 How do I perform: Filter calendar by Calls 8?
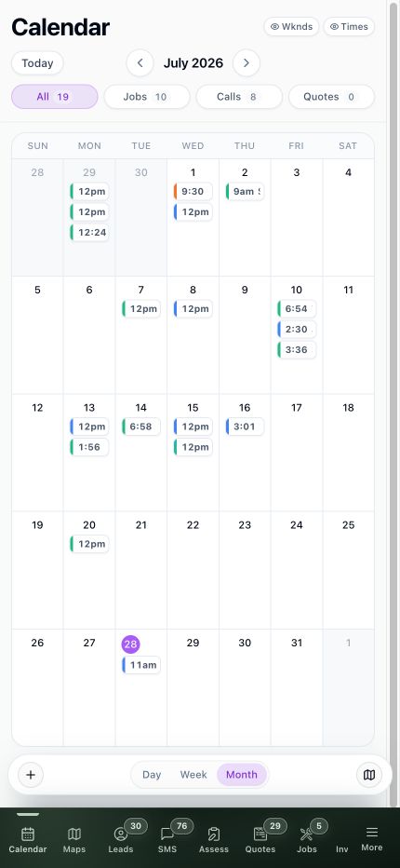click(240, 97)
